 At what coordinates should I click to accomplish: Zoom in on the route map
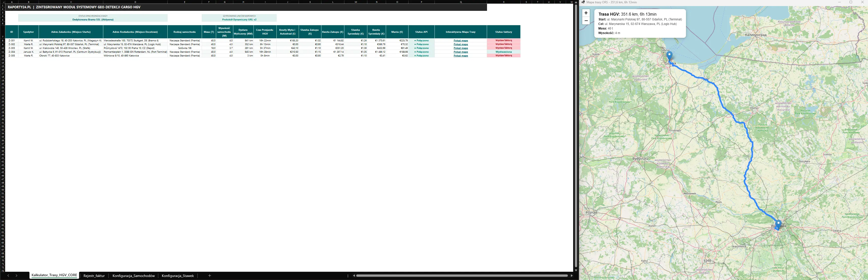click(586, 13)
